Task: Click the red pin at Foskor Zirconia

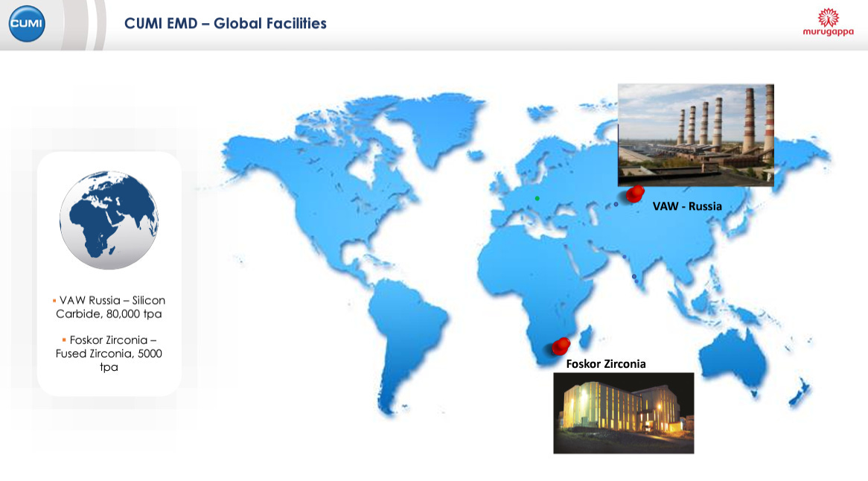Action: 561,346
